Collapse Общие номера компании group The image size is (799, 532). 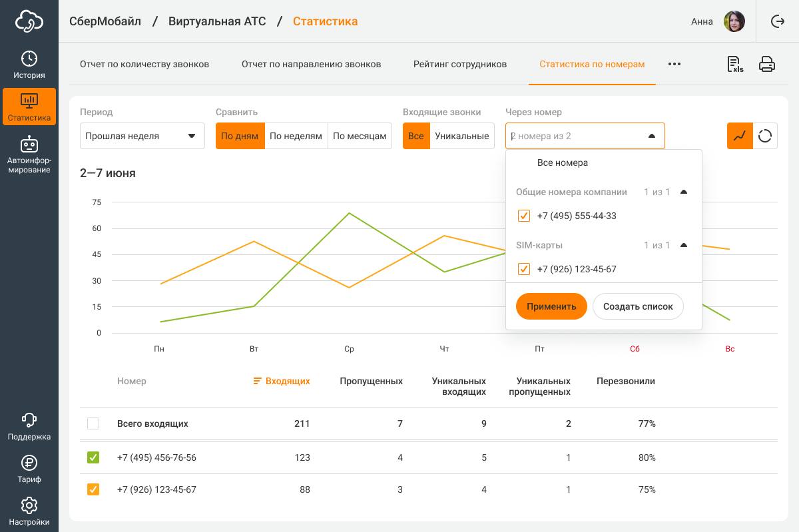click(x=683, y=192)
